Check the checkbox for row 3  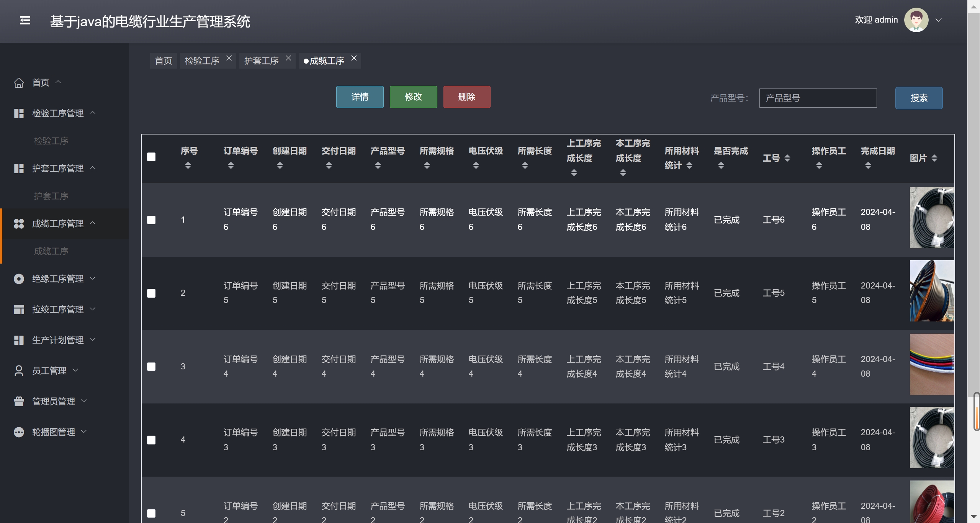[151, 367]
